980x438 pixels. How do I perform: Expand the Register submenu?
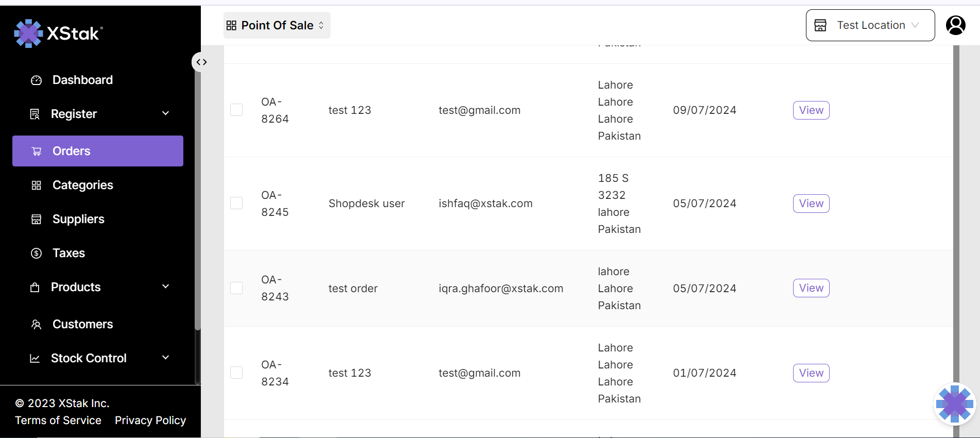165,113
